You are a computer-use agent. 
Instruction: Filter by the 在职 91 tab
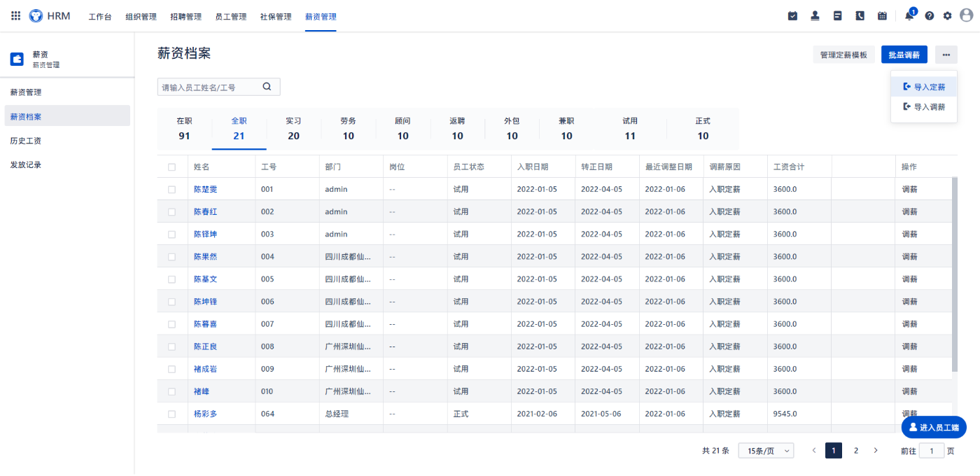coord(184,129)
